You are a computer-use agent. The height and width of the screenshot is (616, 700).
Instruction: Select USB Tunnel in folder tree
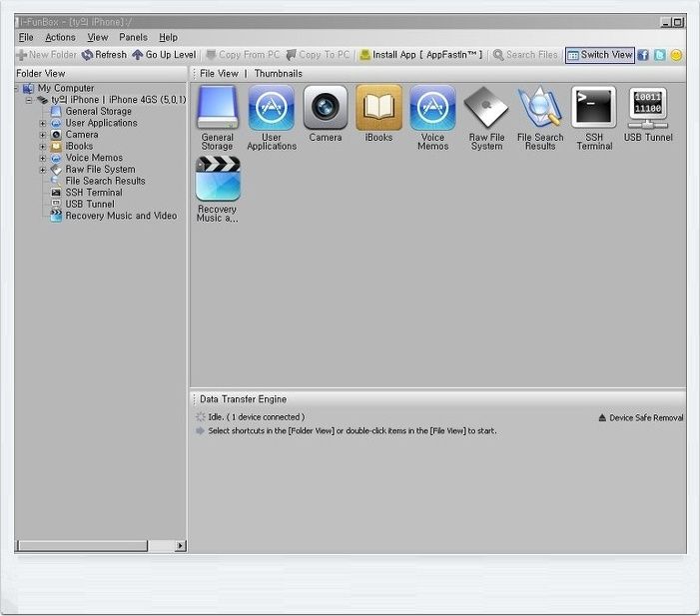90,204
